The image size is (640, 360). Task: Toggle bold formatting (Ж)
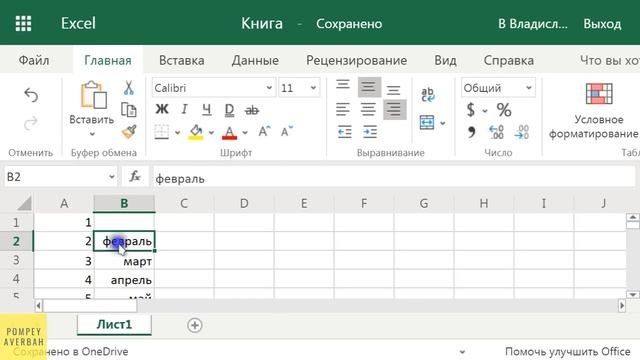tap(162, 109)
